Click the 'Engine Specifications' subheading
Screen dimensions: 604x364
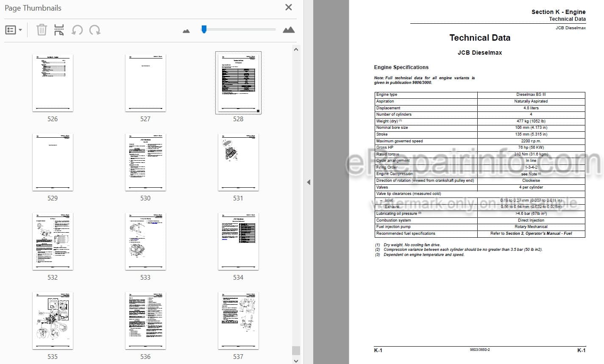tap(401, 67)
